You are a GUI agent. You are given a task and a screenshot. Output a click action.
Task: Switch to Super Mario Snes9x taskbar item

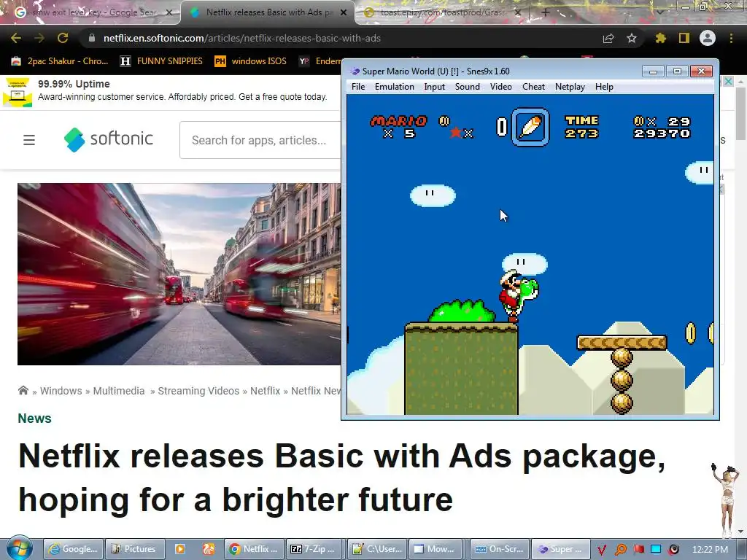tap(561, 549)
